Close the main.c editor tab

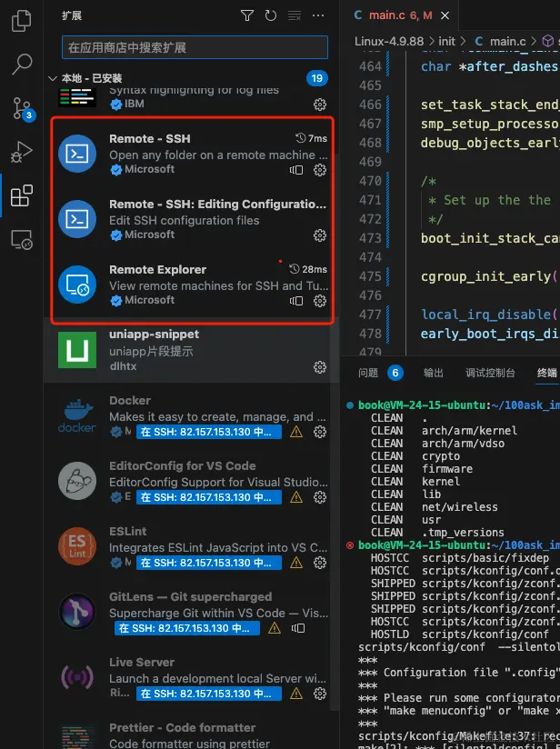click(x=445, y=15)
